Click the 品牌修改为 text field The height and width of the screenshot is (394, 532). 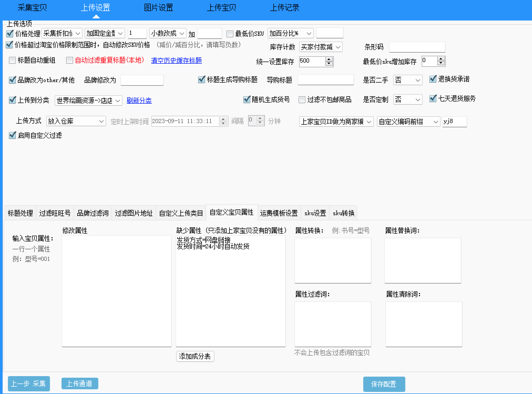coord(142,80)
